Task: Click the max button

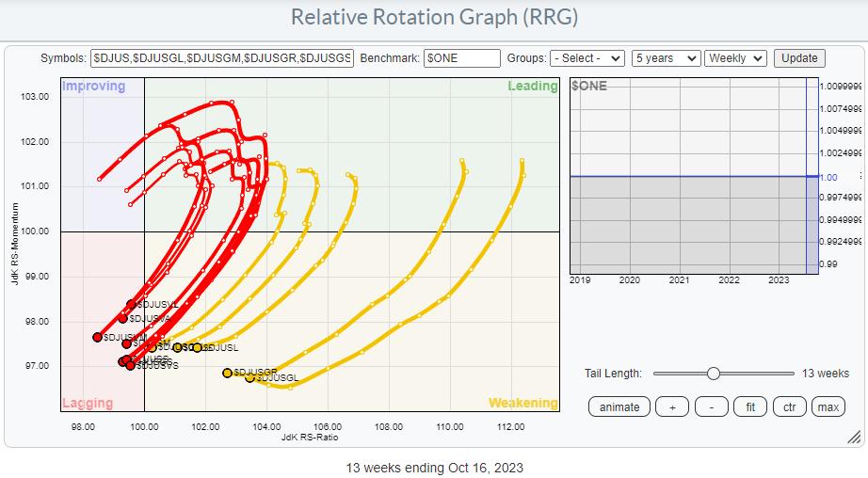Action: click(x=828, y=406)
